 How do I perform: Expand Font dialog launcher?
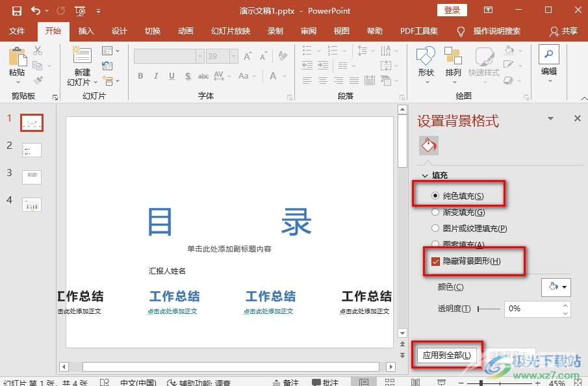pyautogui.click(x=290, y=97)
